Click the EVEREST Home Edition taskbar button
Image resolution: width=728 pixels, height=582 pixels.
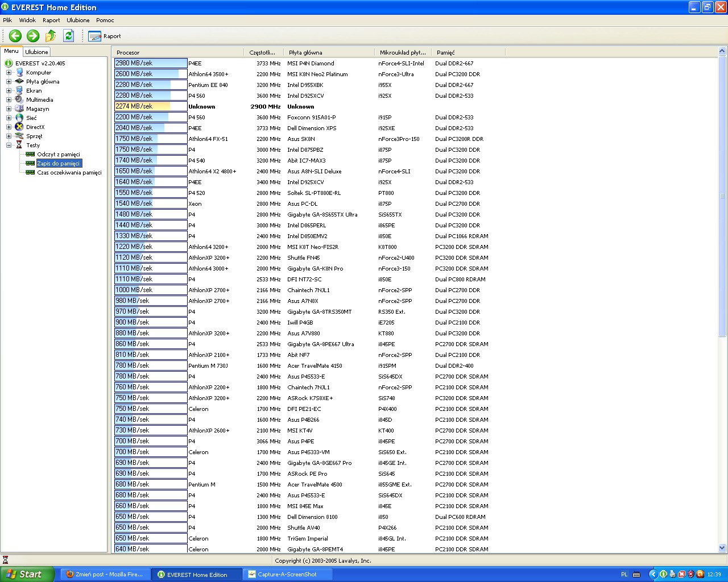click(x=197, y=574)
